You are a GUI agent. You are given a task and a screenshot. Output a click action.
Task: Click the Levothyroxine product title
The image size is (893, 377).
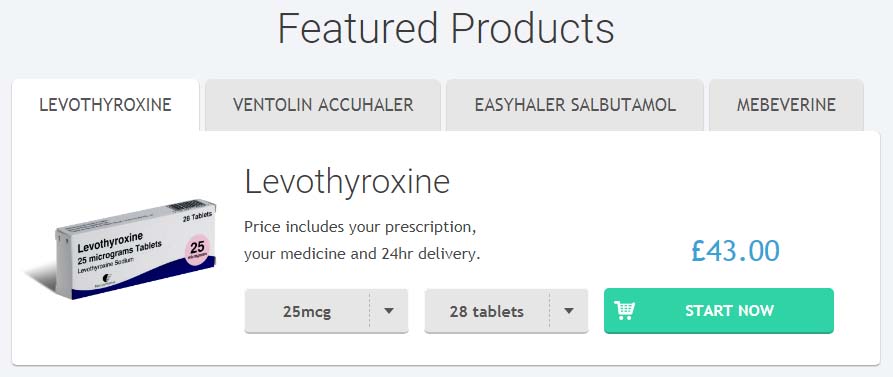[347, 182]
